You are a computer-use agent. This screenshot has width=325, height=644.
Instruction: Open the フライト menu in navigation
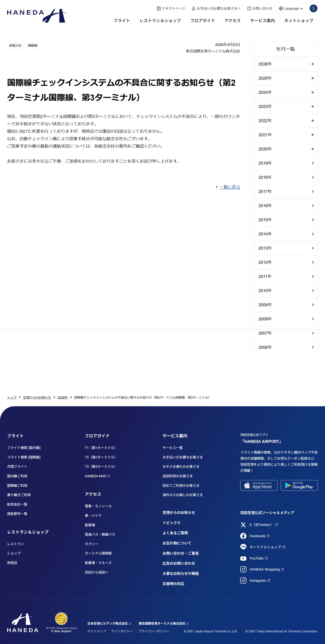point(122,21)
